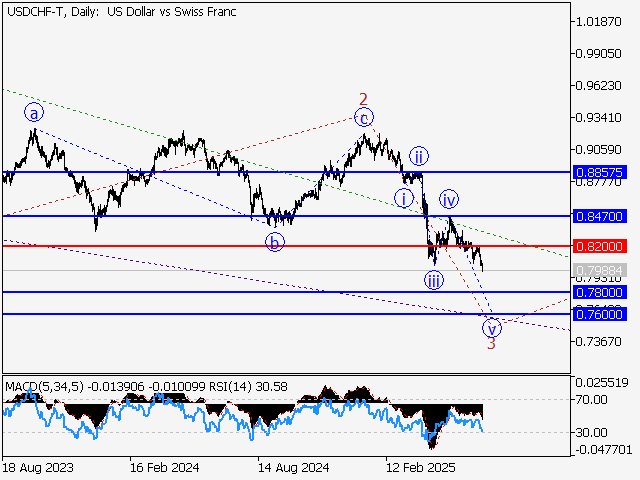Select the circled wave 'v' target marker
This screenshot has width=640, height=480.
[x=491, y=326]
